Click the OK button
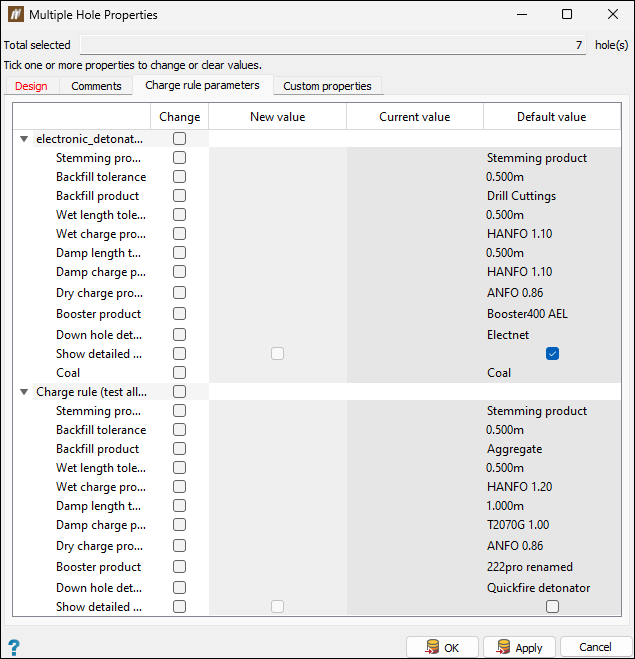 click(x=442, y=647)
